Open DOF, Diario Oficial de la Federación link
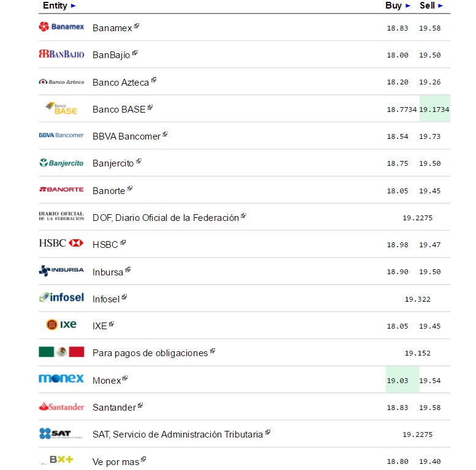Image resolution: width=476 pixels, height=470 pixels. 165,218
